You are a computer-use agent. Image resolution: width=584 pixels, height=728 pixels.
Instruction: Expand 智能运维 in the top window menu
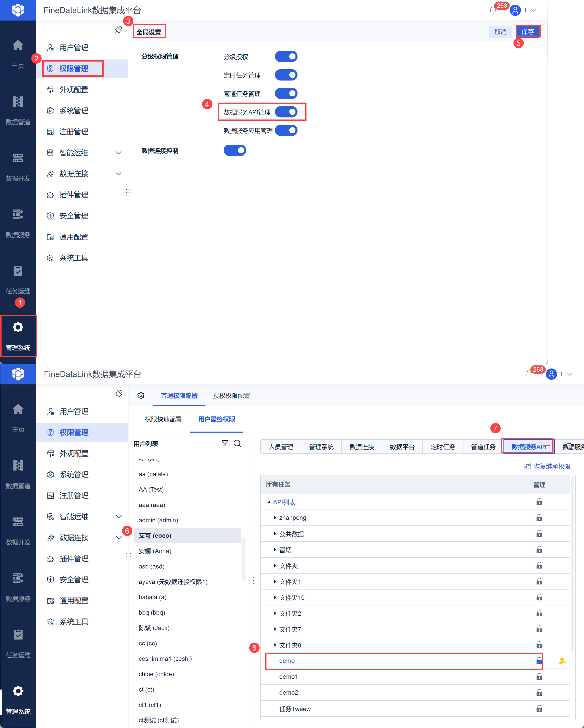pos(118,153)
